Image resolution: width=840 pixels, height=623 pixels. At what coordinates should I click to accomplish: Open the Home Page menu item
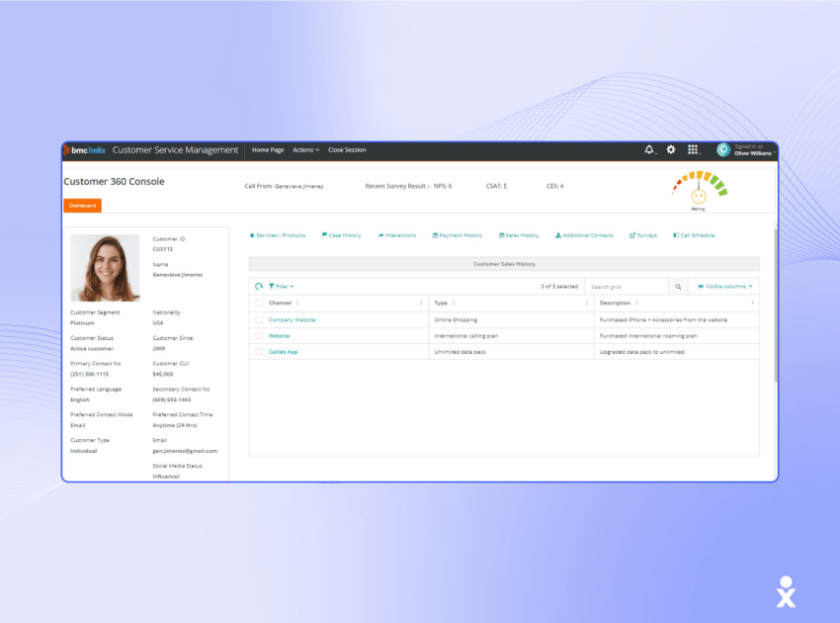pyautogui.click(x=267, y=149)
